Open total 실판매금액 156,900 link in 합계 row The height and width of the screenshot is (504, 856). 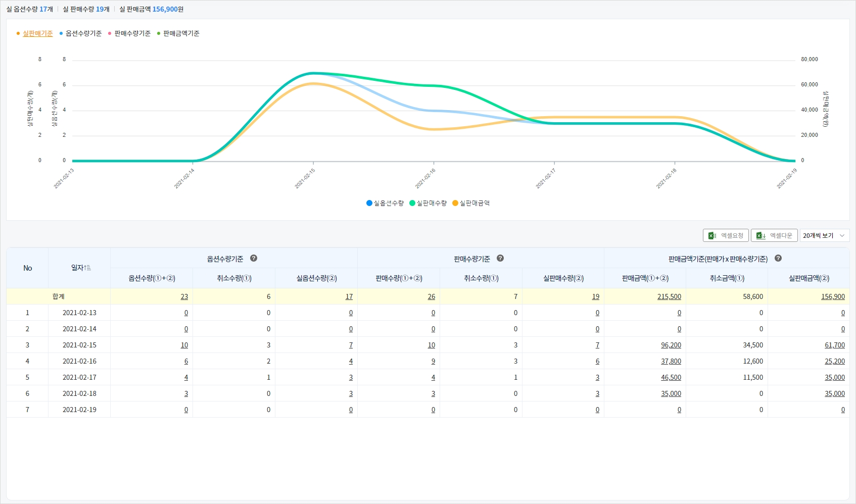(833, 296)
